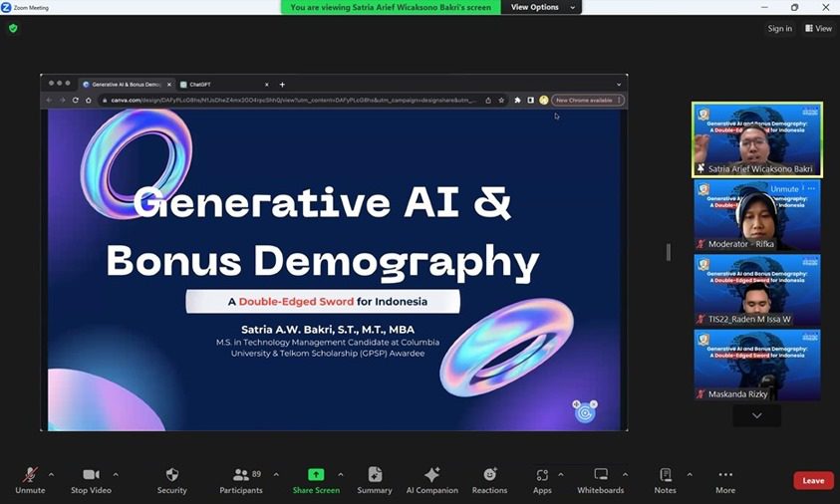Expand video options arrow beside Stop Video
840x504 pixels.
click(x=116, y=474)
